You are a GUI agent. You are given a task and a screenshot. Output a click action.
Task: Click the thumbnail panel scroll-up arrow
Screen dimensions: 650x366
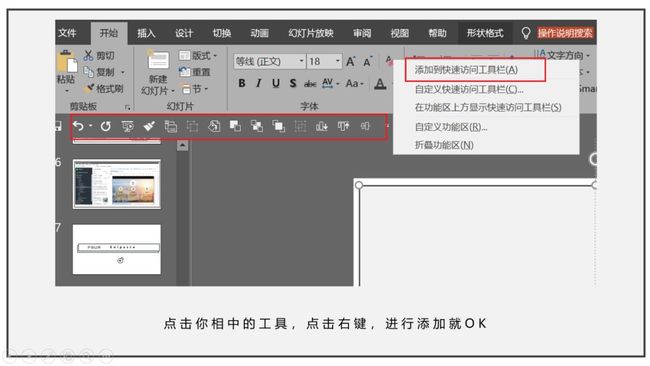coord(182,145)
